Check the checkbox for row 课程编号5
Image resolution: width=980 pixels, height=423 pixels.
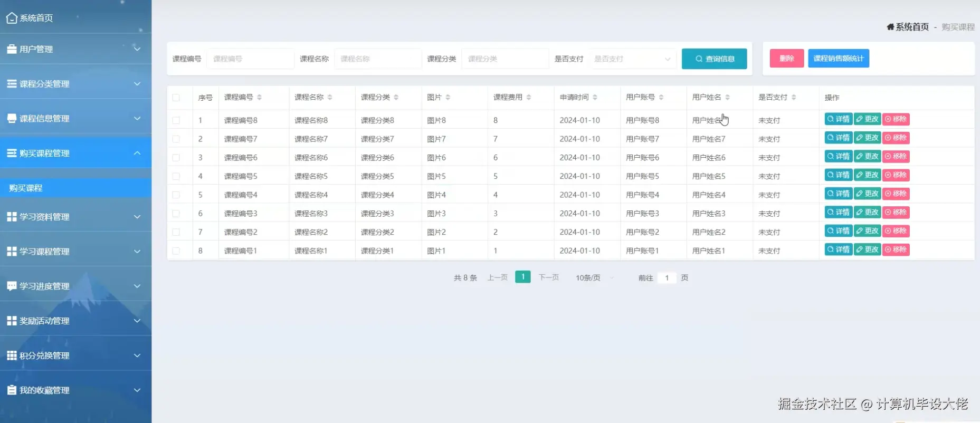point(176,176)
